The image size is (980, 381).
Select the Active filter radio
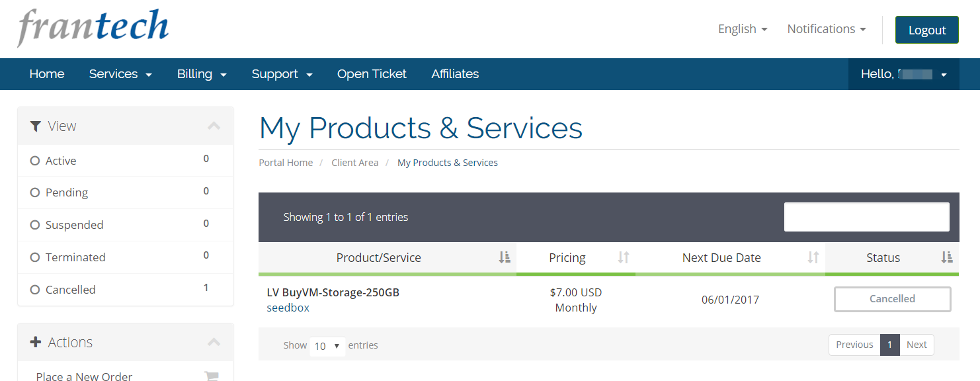pos(35,161)
